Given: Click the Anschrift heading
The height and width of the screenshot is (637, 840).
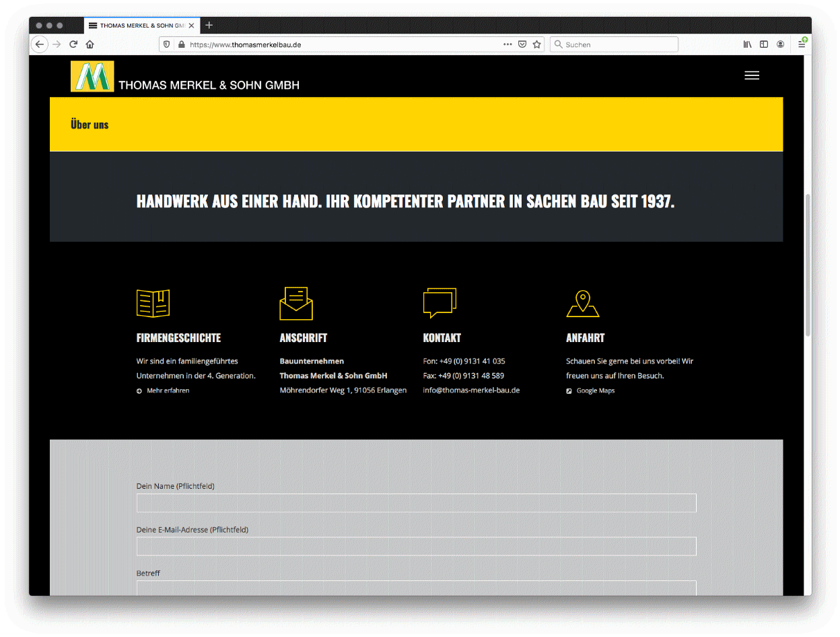Looking at the screenshot, I should (304, 338).
